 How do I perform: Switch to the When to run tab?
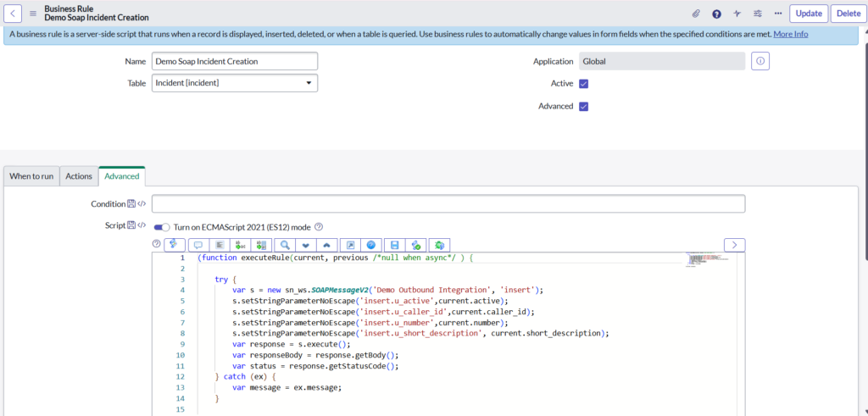pos(31,176)
